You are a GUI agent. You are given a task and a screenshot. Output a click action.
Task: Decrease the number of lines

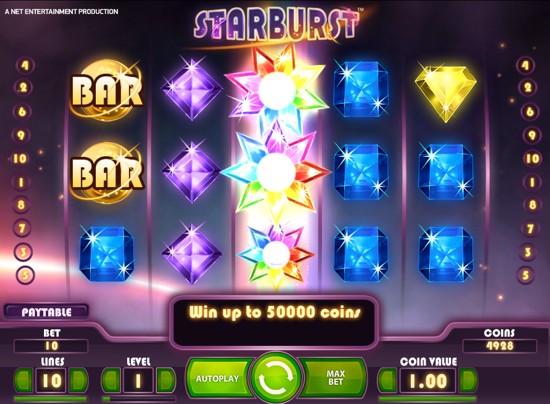[x=23, y=381]
